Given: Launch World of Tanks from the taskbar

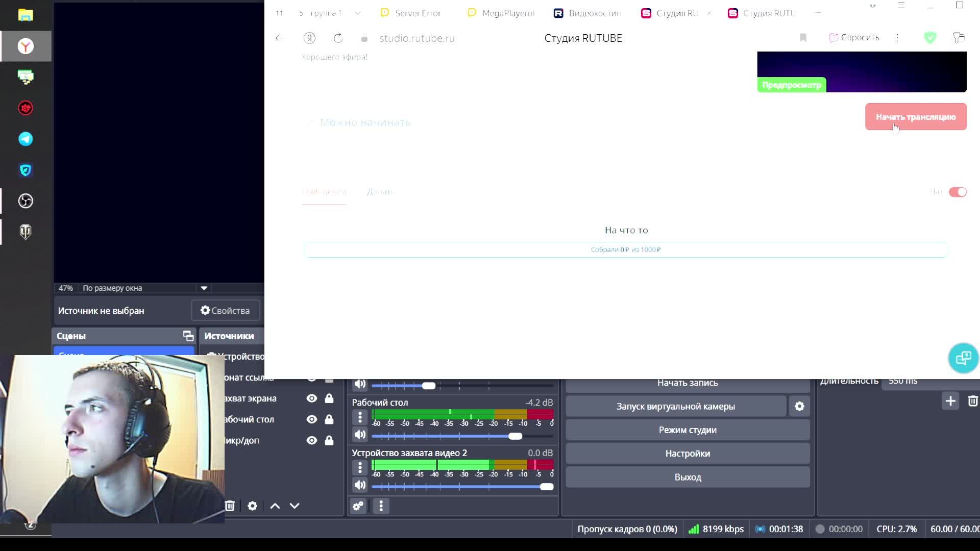Looking at the screenshot, I should tap(26, 232).
